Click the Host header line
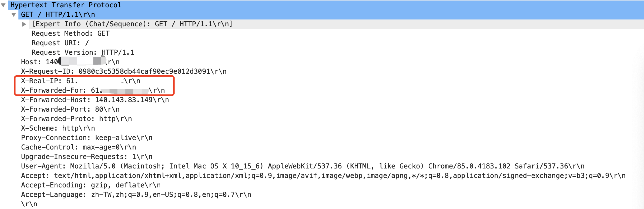The width and height of the screenshot is (644, 209). tap(70, 62)
